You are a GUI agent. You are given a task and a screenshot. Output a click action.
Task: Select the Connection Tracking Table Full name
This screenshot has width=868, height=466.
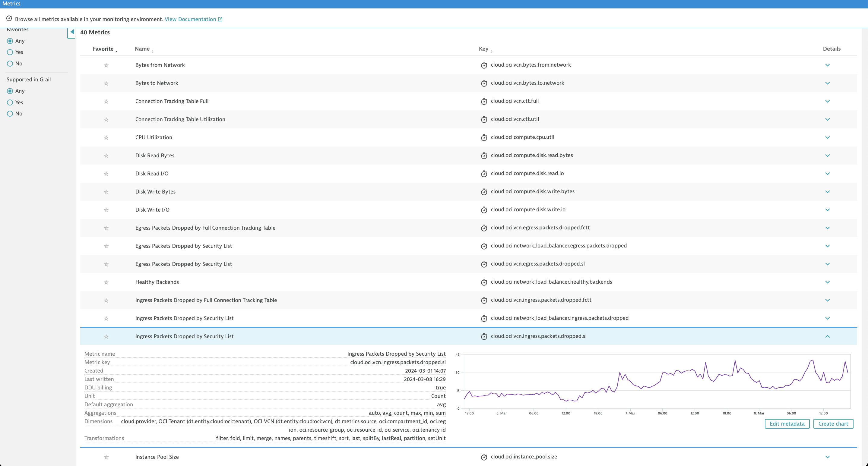point(172,101)
